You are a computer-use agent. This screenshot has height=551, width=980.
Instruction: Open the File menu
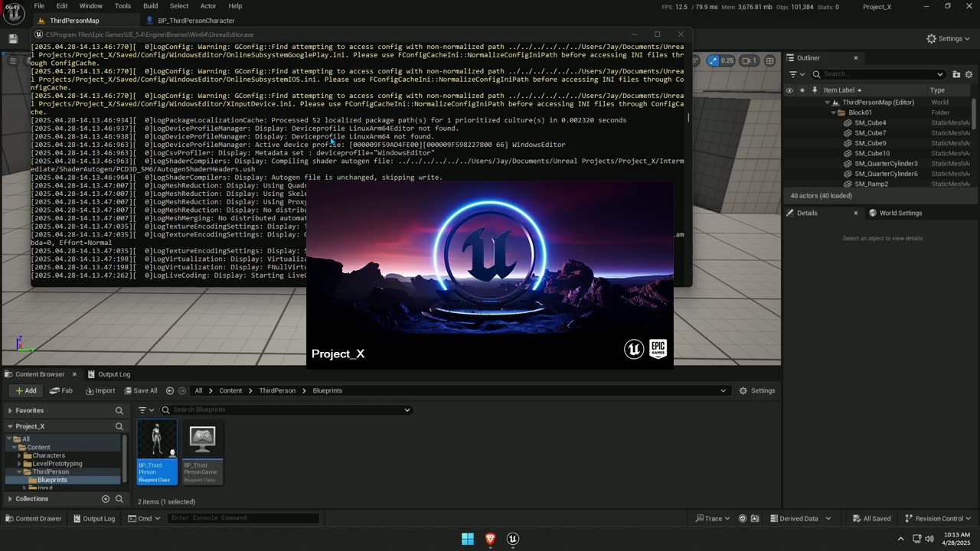[x=39, y=6]
